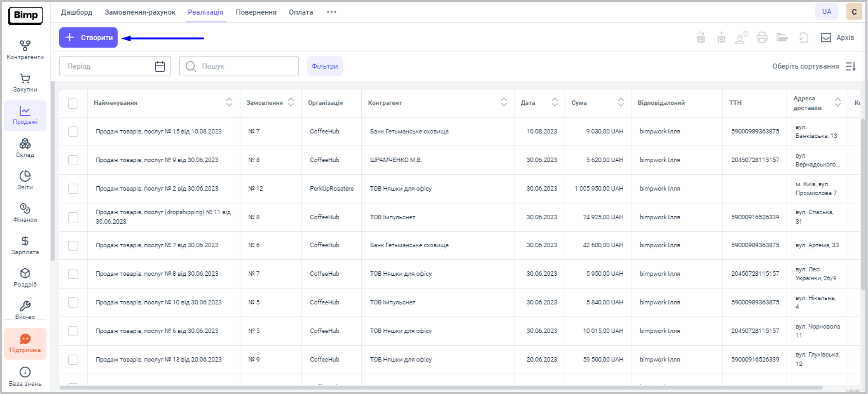Screen dimensions: 868x394
Task: Switch to the Замовлення-рахунок tab
Action: pyautogui.click(x=140, y=12)
